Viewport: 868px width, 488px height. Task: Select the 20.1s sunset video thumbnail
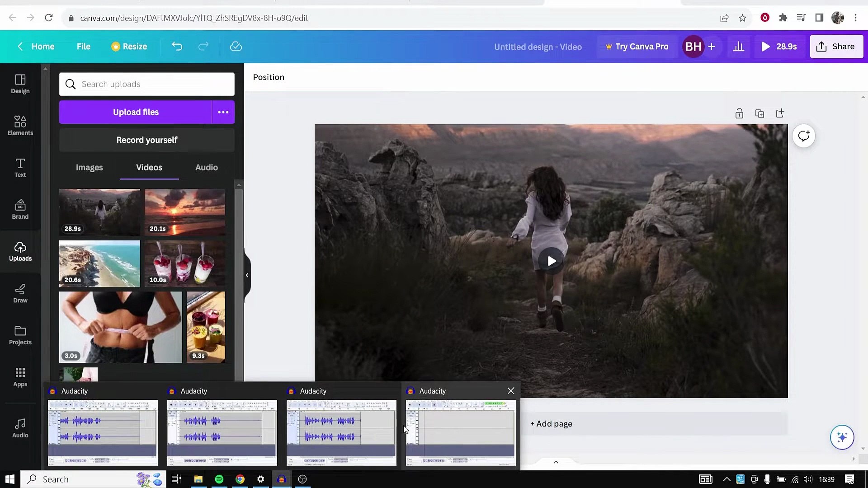(184, 212)
